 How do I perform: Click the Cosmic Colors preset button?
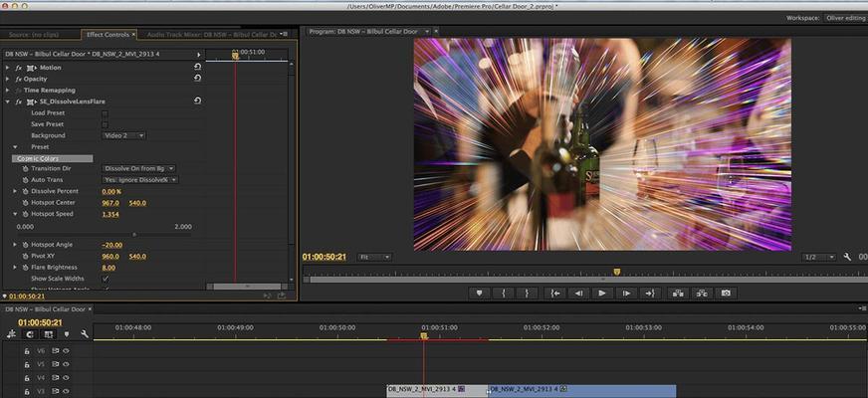(x=52, y=159)
